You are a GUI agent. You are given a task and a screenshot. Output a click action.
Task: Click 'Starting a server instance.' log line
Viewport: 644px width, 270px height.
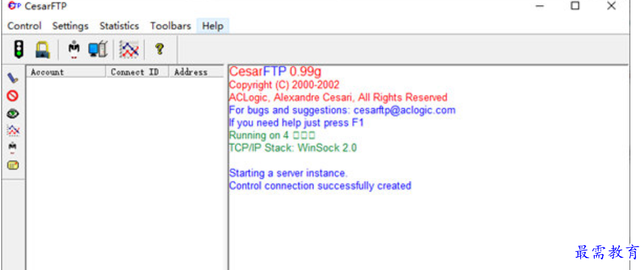pos(288,173)
